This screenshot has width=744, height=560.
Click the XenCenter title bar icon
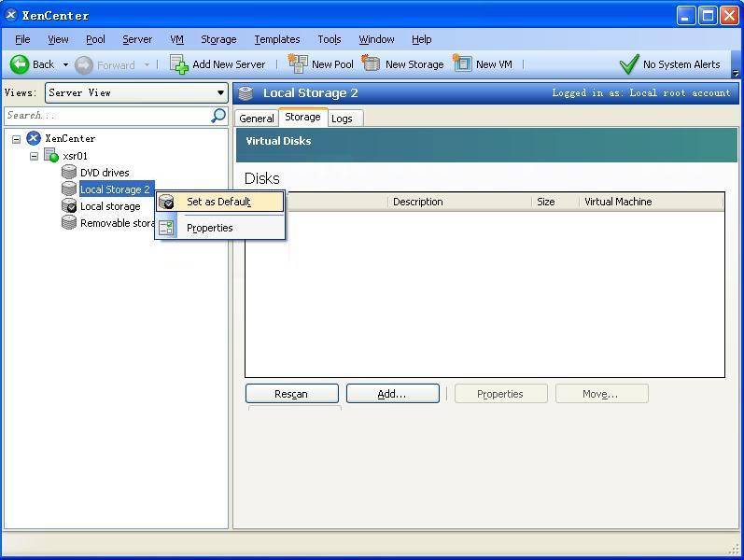pos(11,15)
